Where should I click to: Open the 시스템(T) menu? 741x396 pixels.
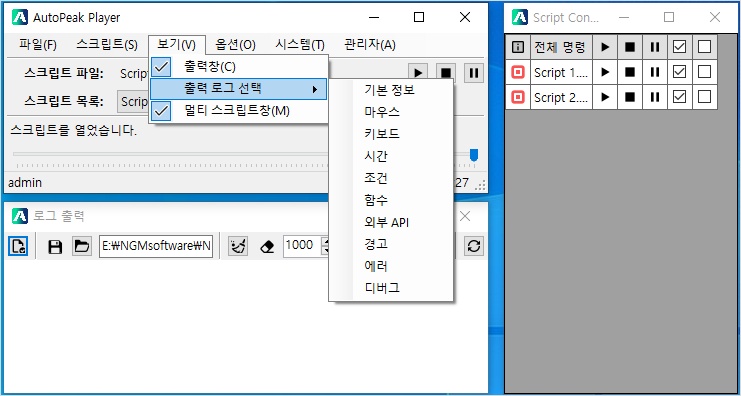(300, 45)
